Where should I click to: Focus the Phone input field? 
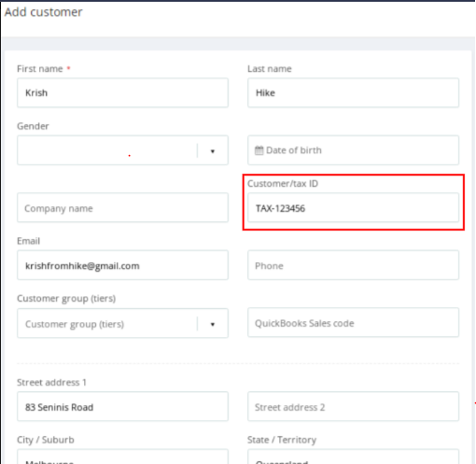(353, 265)
